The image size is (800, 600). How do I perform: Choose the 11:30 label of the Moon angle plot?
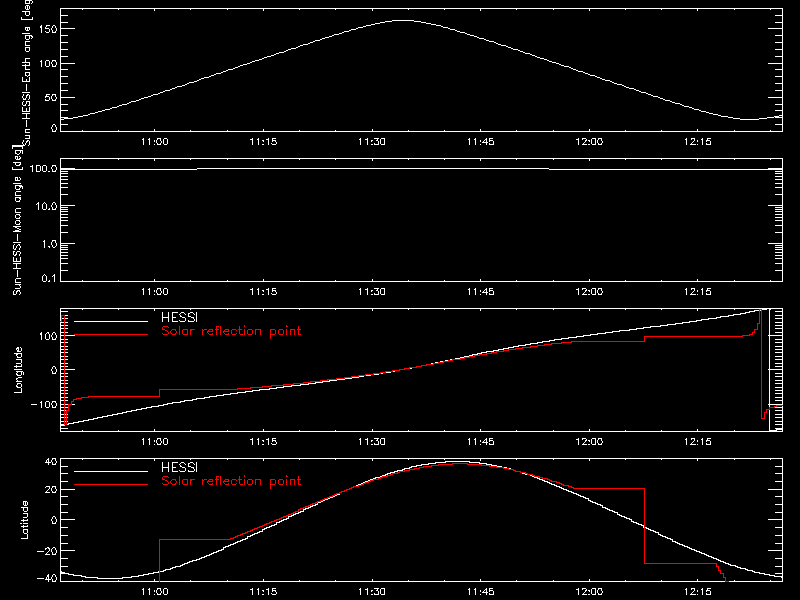click(x=372, y=292)
